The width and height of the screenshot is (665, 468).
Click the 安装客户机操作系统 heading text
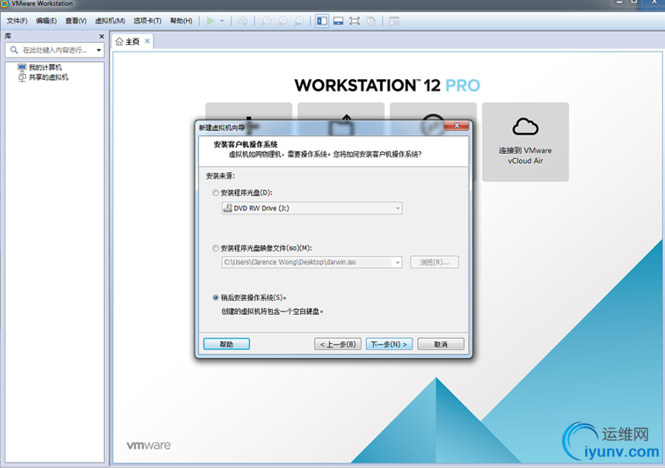pyautogui.click(x=245, y=145)
